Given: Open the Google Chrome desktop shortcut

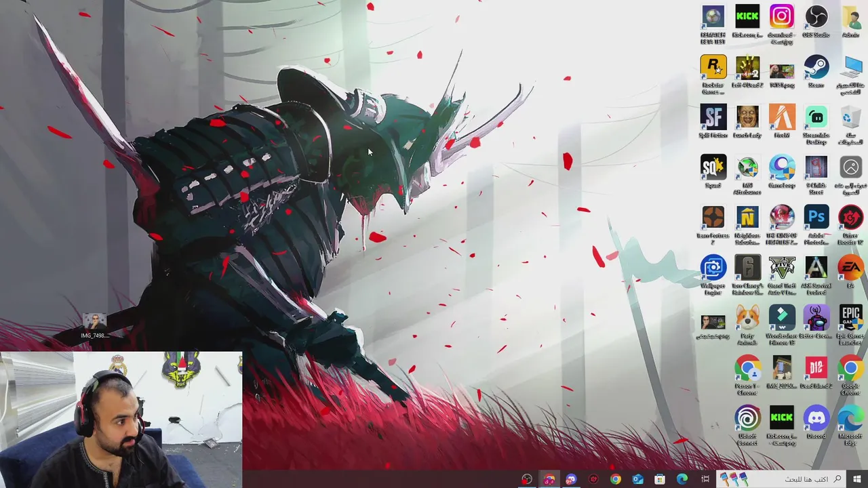Looking at the screenshot, I should pos(850,375).
